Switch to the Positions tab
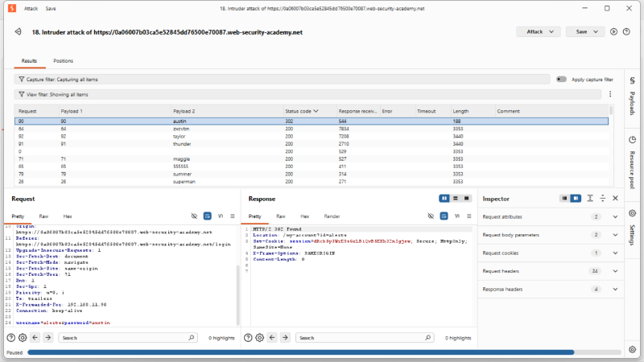 tap(64, 61)
